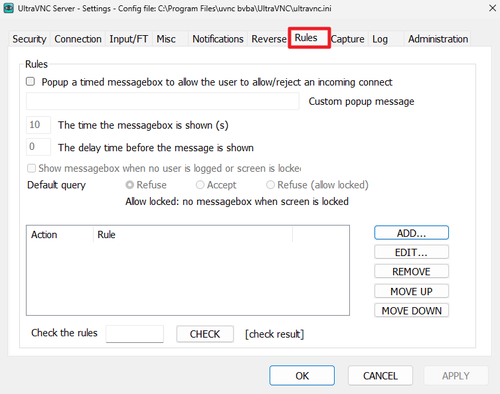This screenshot has width=500, height=394.
Task: Click the CANCEL button
Action: click(x=380, y=376)
